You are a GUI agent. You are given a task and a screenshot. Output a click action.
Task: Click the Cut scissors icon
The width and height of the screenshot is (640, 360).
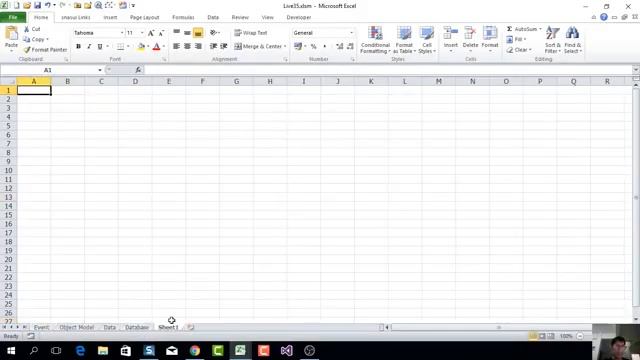(x=27, y=29)
